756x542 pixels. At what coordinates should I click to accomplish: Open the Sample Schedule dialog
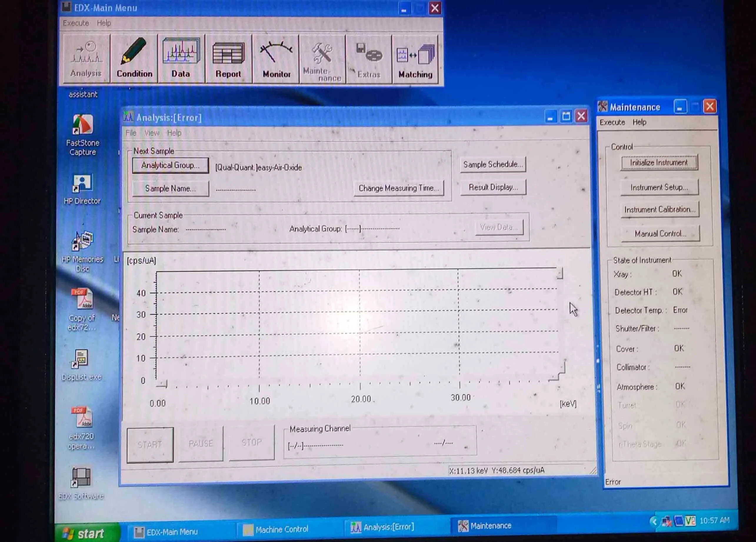[x=493, y=164]
